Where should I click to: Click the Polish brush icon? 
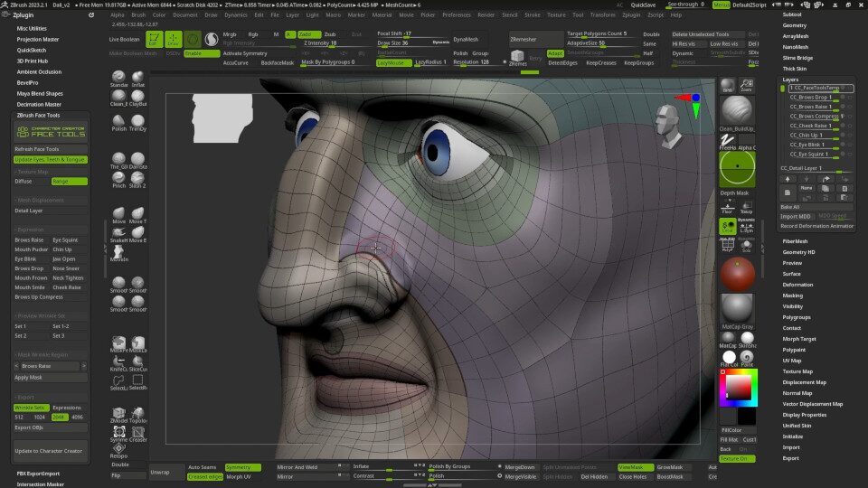tap(118, 120)
